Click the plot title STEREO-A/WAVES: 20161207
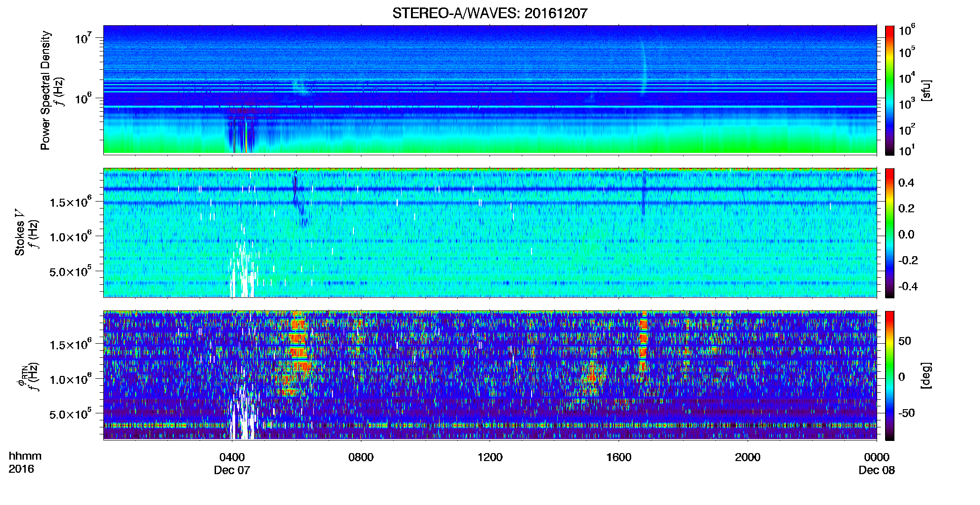 pos(490,13)
